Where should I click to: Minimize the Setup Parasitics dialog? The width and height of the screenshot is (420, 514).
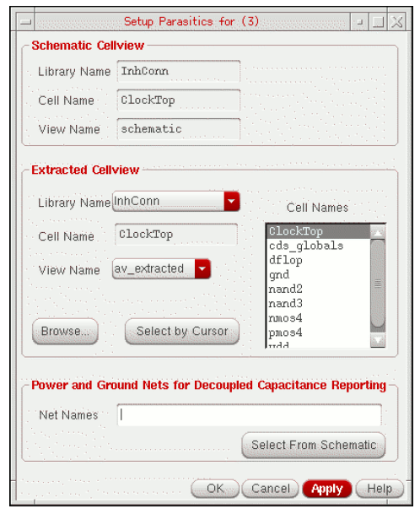(x=360, y=22)
